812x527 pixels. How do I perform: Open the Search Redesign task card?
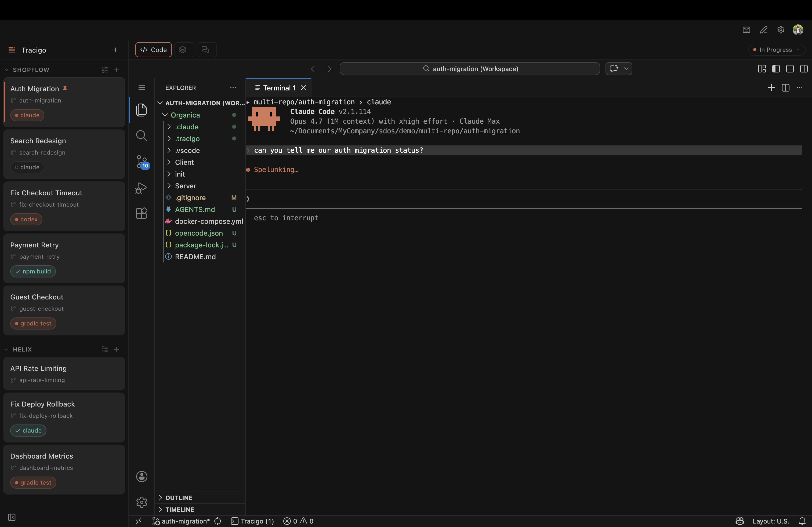click(64, 154)
